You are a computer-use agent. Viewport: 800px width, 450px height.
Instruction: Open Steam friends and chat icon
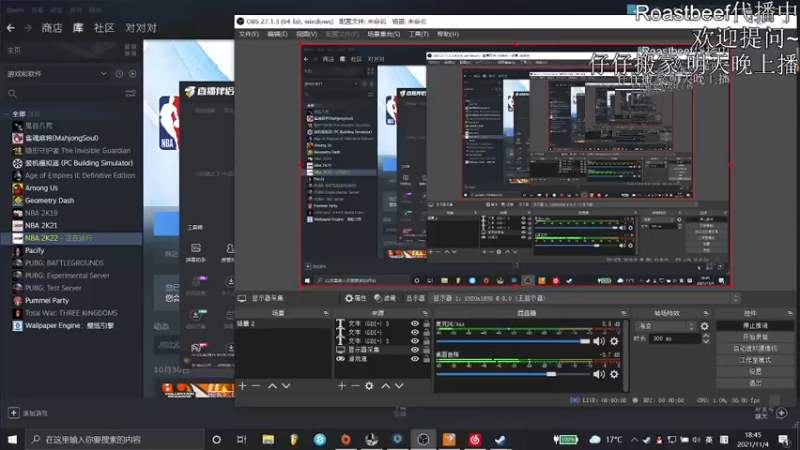tap(781, 413)
